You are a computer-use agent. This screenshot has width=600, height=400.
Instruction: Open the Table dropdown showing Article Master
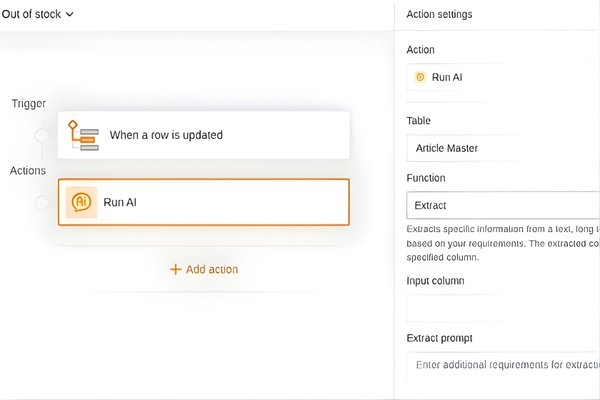click(x=502, y=148)
